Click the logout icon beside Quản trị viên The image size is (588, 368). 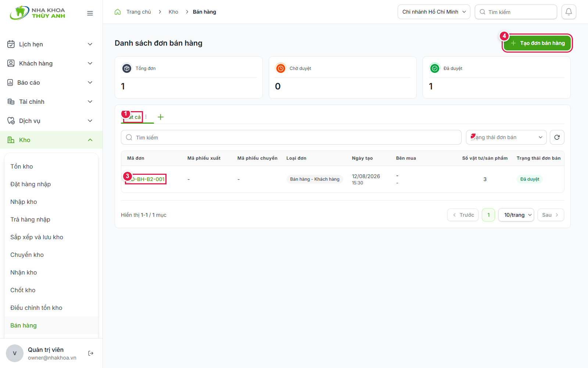(91, 353)
